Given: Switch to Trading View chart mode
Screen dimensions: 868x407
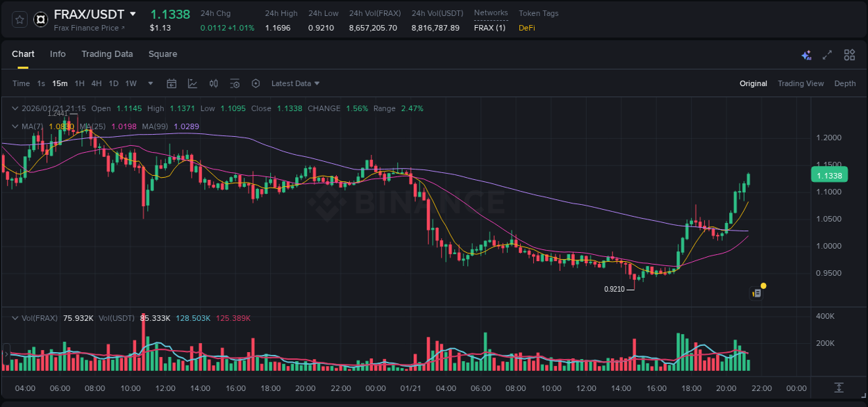Looking at the screenshot, I should [801, 83].
